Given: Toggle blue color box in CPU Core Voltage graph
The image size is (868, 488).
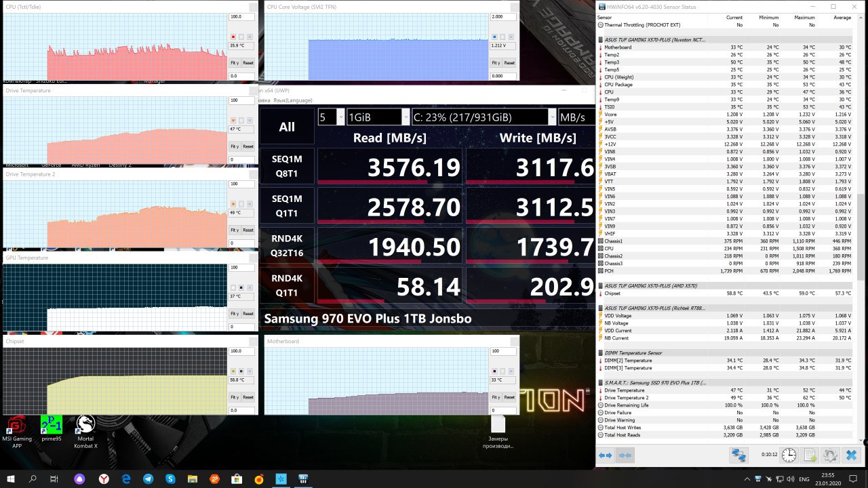Looking at the screenshot, I should 494,37.
